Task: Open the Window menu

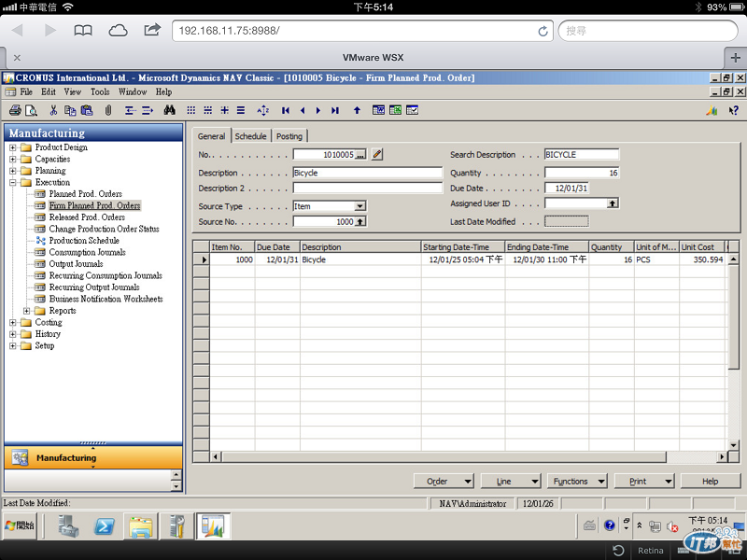Action: [x=133, y=91]
